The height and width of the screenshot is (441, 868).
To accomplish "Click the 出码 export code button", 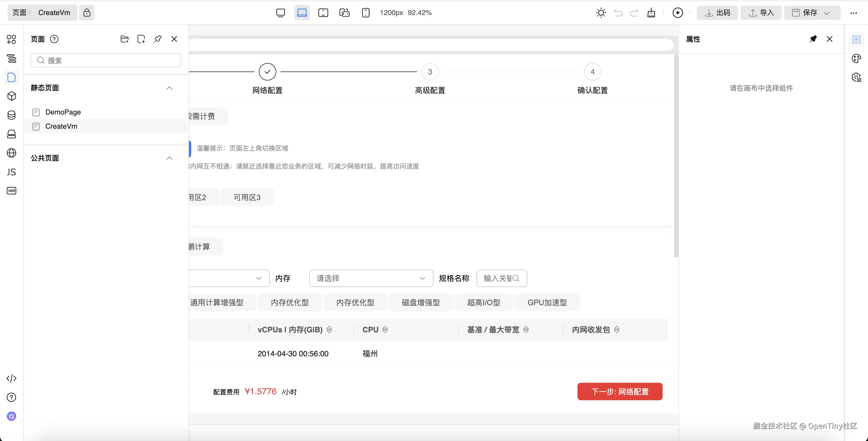I will (x=717, y=13).
